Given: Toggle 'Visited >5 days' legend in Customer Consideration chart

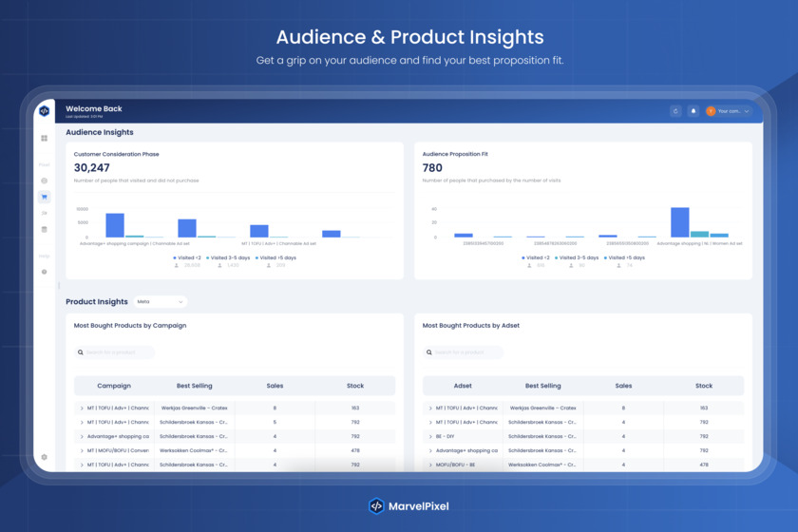Looking at the screenshot, I should (x=275, y=257).
